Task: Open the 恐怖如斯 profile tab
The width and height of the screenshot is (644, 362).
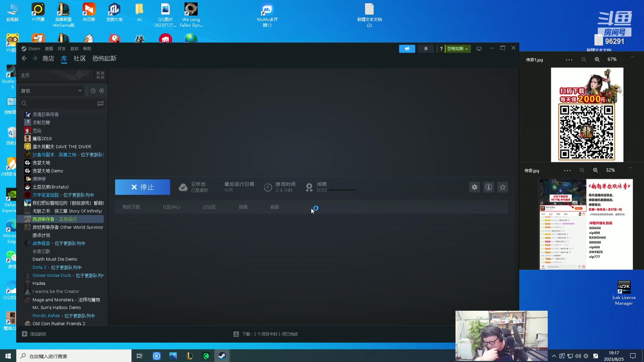Action: point(104,58)
